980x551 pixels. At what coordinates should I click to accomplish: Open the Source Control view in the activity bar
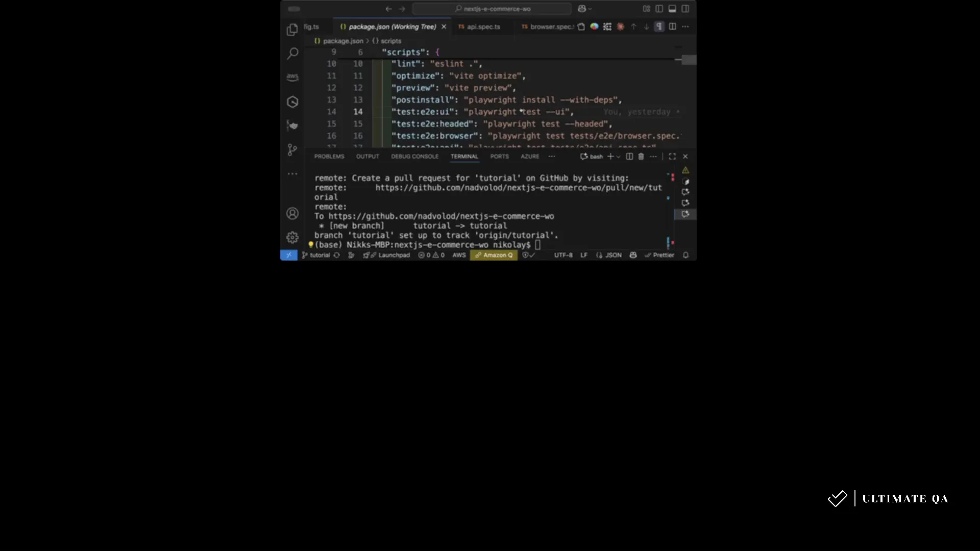pos(292,149)
